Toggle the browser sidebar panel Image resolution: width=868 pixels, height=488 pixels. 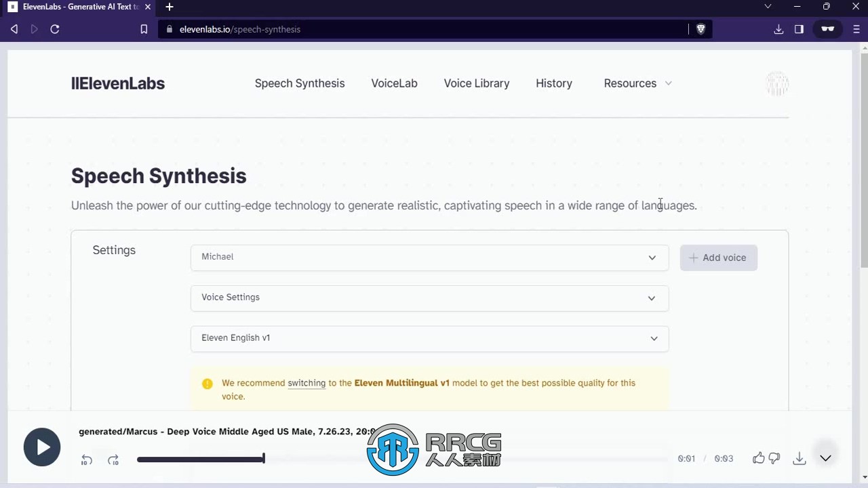point(799,29)
